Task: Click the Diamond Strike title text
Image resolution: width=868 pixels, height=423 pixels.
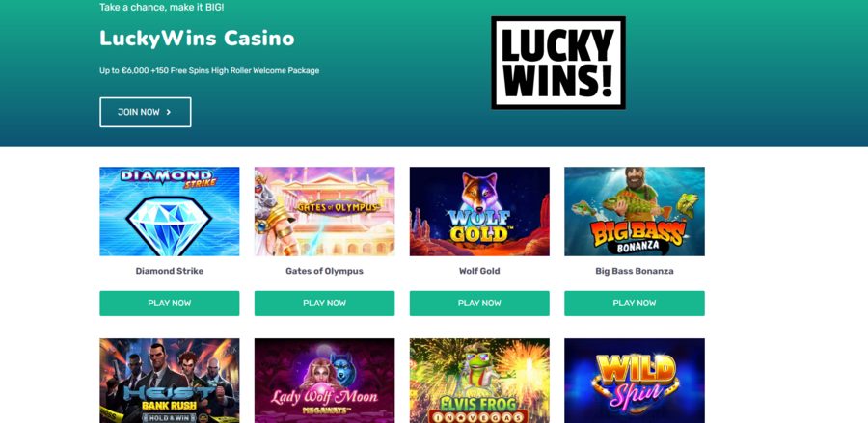Action: pos(170,271)
